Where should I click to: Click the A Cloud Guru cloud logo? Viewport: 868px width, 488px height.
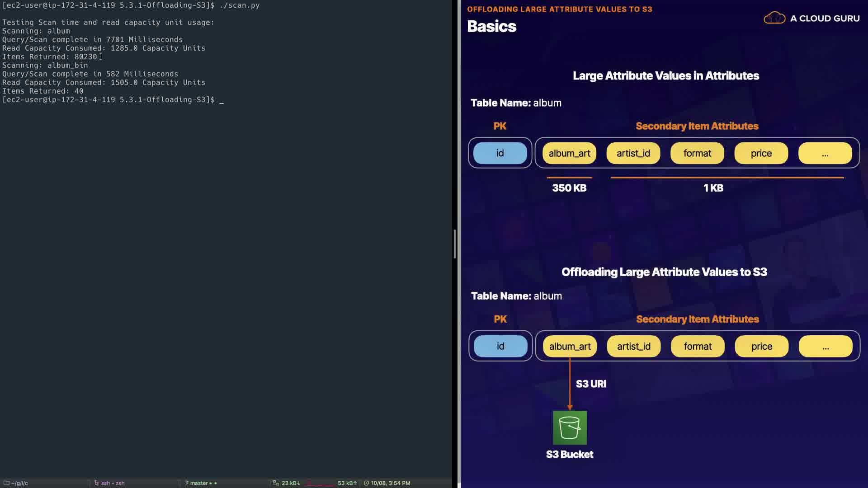coord(774,18)
